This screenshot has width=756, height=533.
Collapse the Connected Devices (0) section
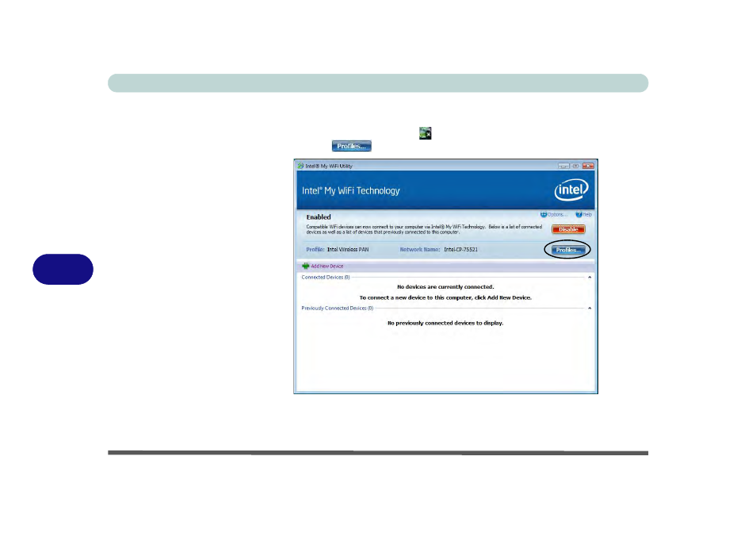coord(589,278)
